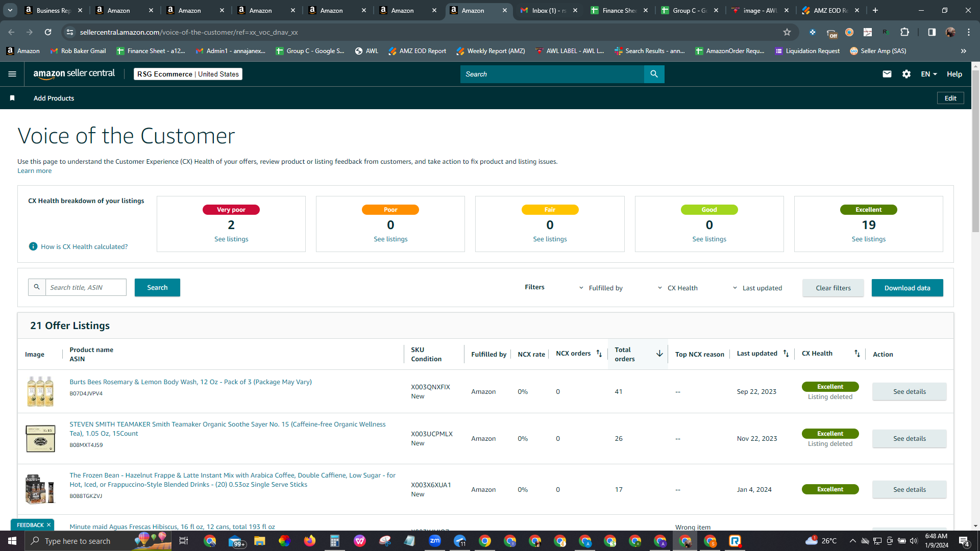This screenshot has height=551, width=980.
Task: Click See details for Burts Bees
Action: [x=909, y=391]
